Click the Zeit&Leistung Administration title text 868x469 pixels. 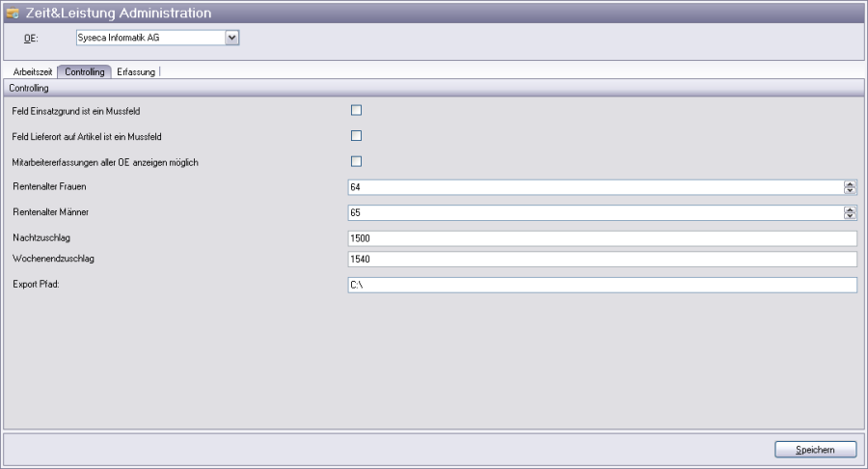click(x=119, y=13)
